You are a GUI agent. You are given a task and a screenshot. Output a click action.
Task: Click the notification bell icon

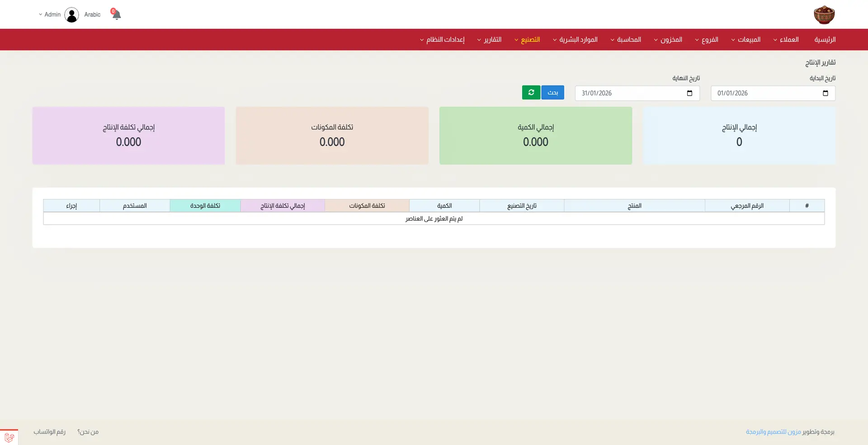pyautogui.click(x=116, y=15)
